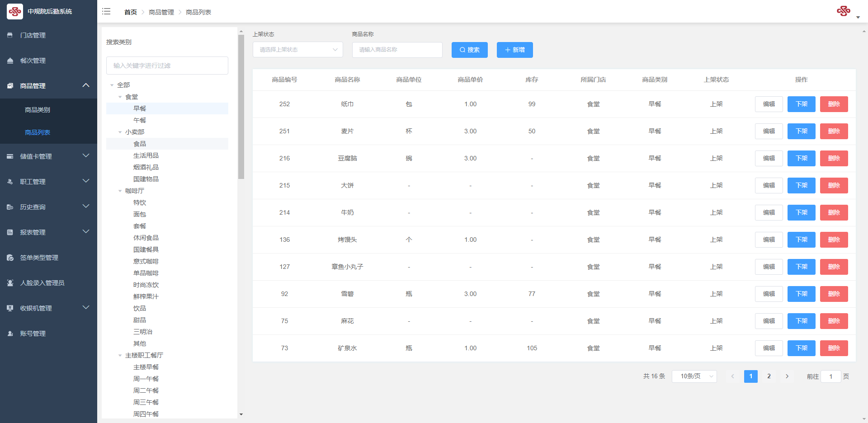Click breadcrumb link 首页
This screenshot has width=868, height=423.
(x=131, y=12)
